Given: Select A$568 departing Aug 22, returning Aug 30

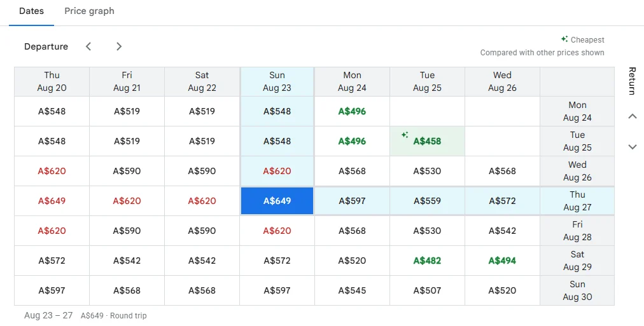Looking at the screenshot, I should pyautogui.click(x=202, y=290).
